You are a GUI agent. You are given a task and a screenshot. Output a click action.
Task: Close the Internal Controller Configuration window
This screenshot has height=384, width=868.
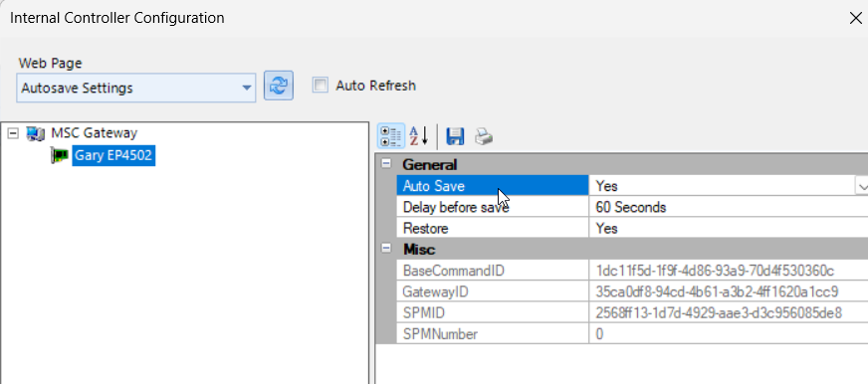pos(855,18)
